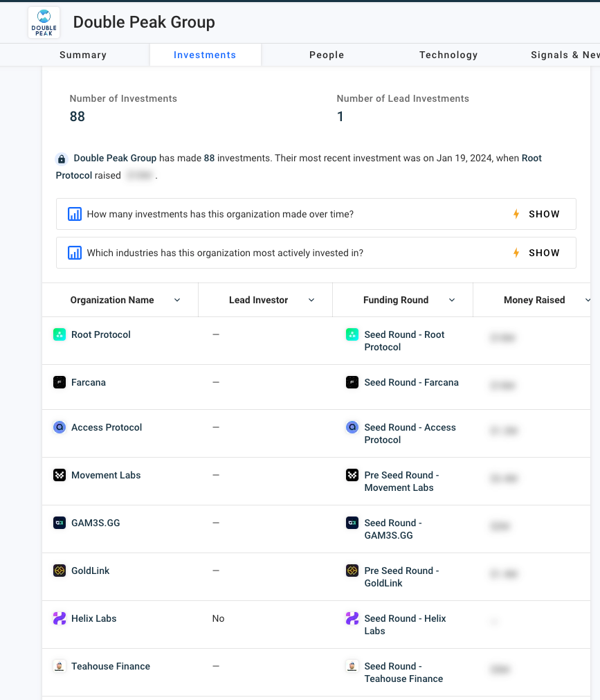600x700 pixels.
Task: Click GAM3S.GG logo in Funding Round column
Action: click(x=352, y=523)
